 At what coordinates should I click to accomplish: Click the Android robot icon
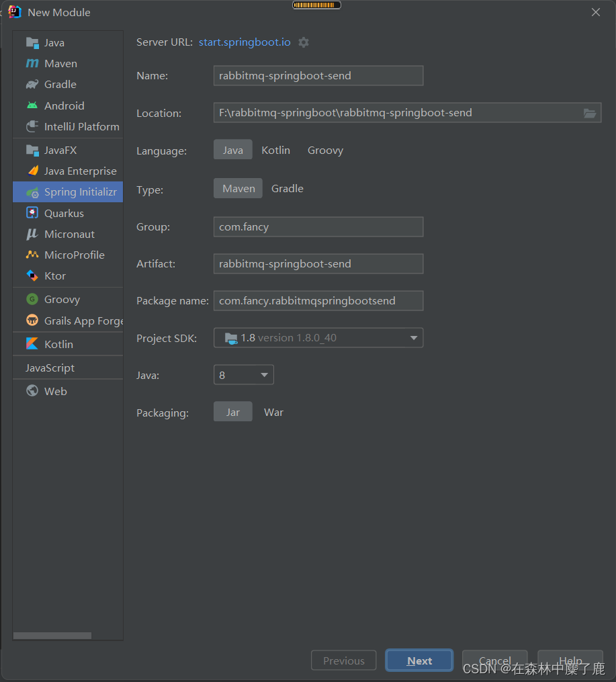[32, 105]
